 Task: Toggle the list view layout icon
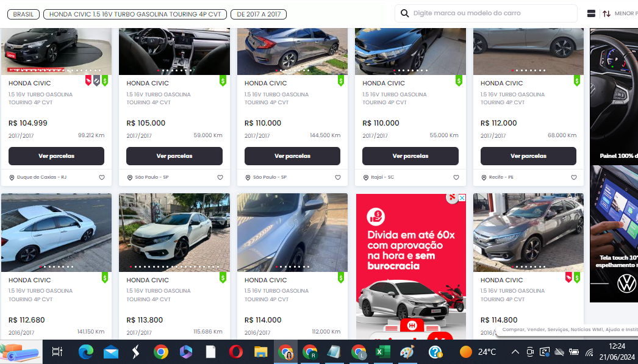coord(591,13)
